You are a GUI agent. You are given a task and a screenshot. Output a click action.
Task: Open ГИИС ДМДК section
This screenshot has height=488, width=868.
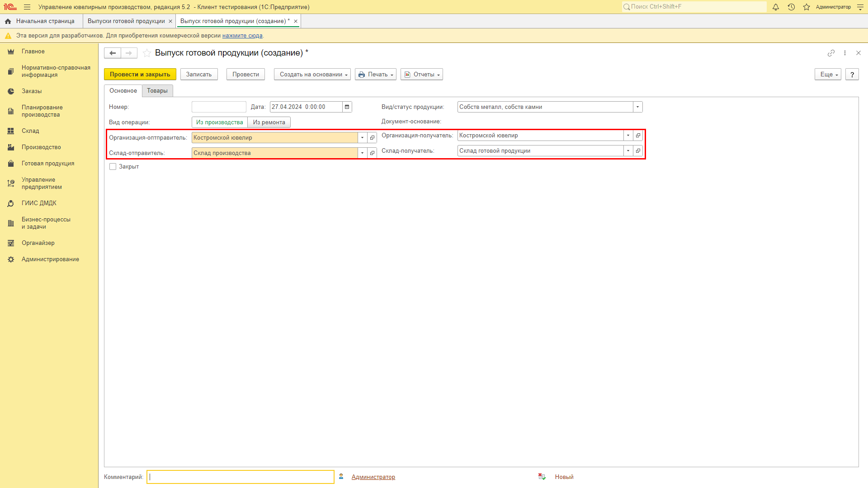pos(49,203)
